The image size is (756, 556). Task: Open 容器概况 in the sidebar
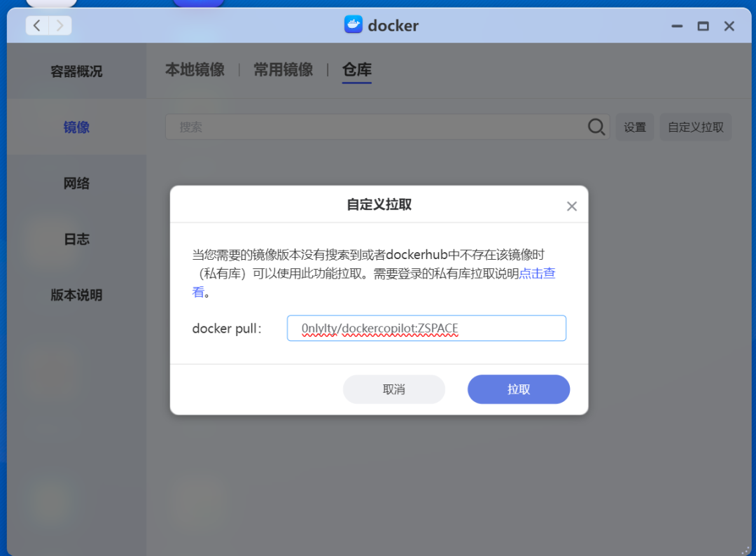76,70
